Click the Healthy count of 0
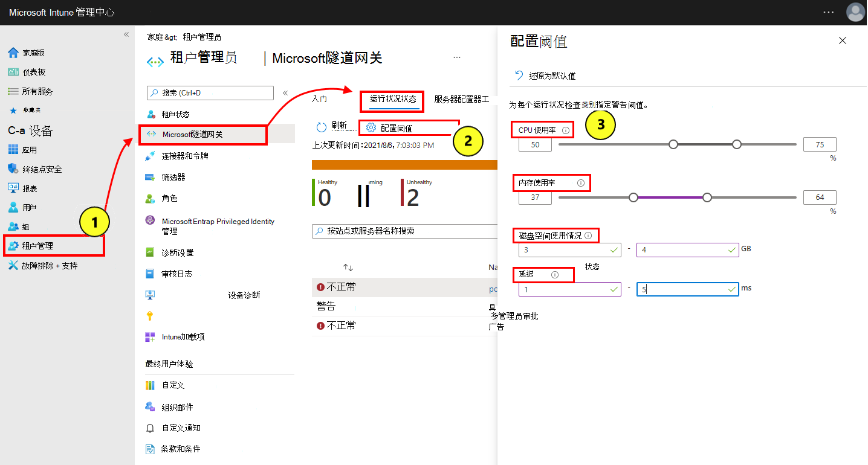The height and width of the screenshot is (465, 868). tap(325, 197)
